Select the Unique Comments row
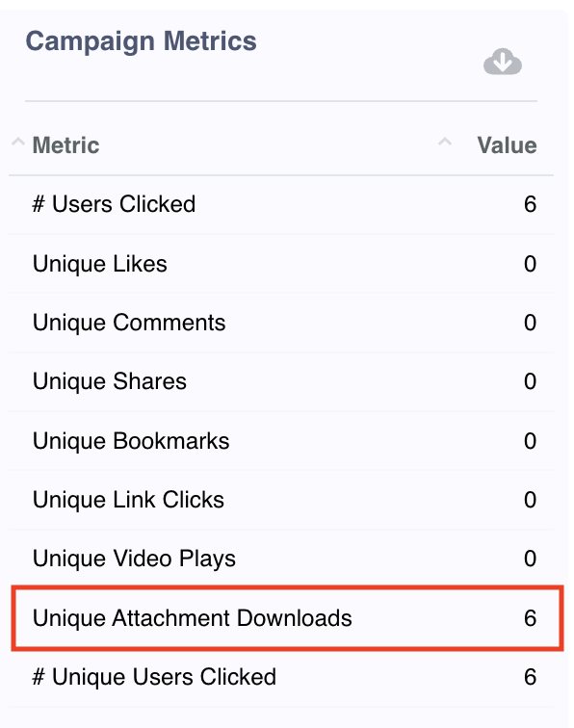Screen dimensions: 574x728 (x=281, y=323)
